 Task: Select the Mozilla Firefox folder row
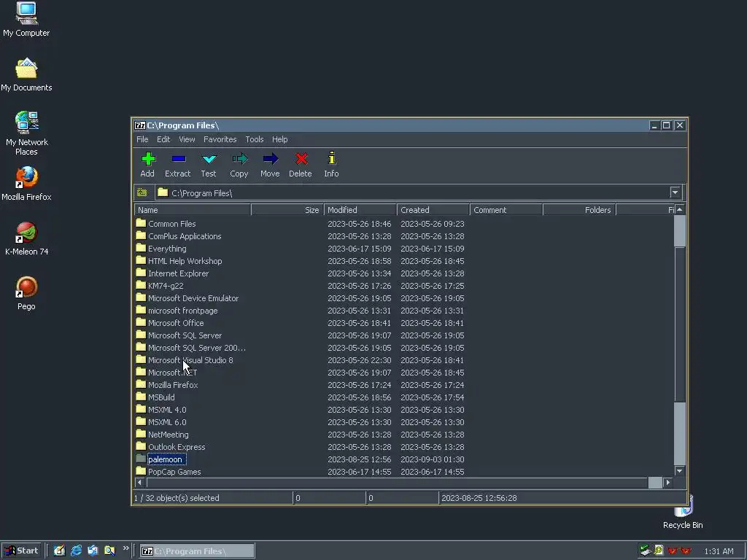point(172,385)
